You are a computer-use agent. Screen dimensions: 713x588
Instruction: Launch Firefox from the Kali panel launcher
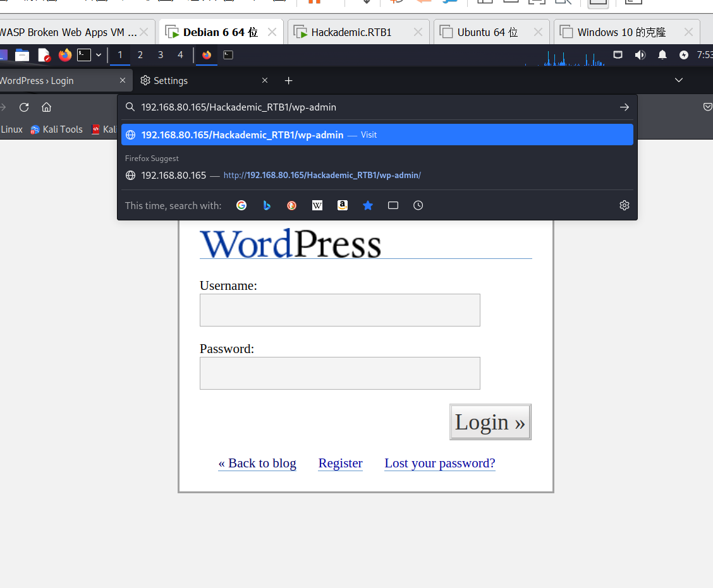65,55
